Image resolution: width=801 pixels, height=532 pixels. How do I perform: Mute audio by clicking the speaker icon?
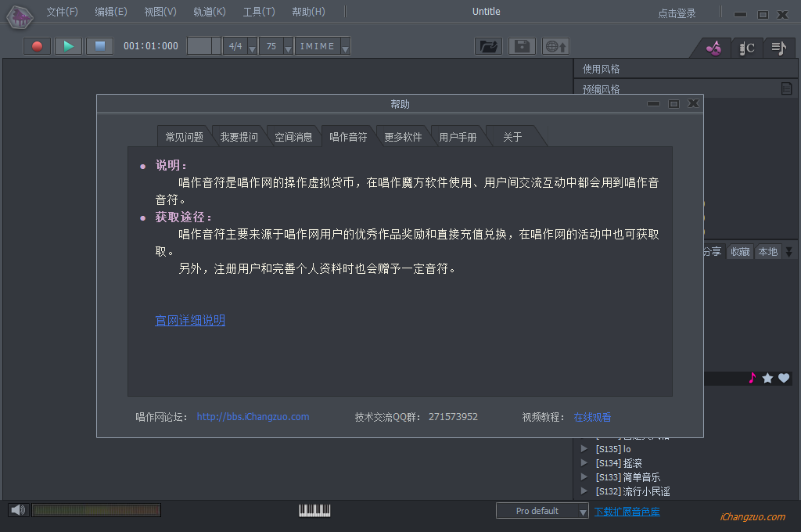pyautogui.click(x=16, y=509)
